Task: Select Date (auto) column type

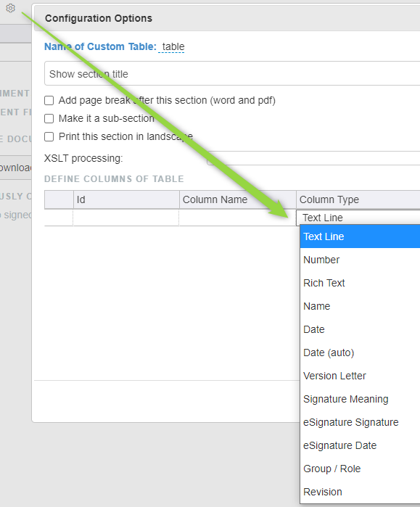Action: pos(360,353)
